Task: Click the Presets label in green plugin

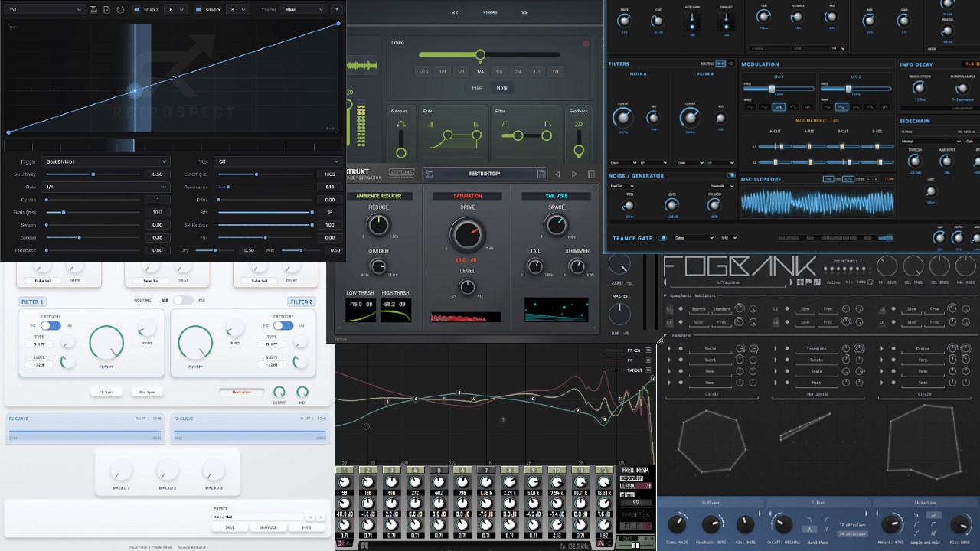Action: coord(490,12)
